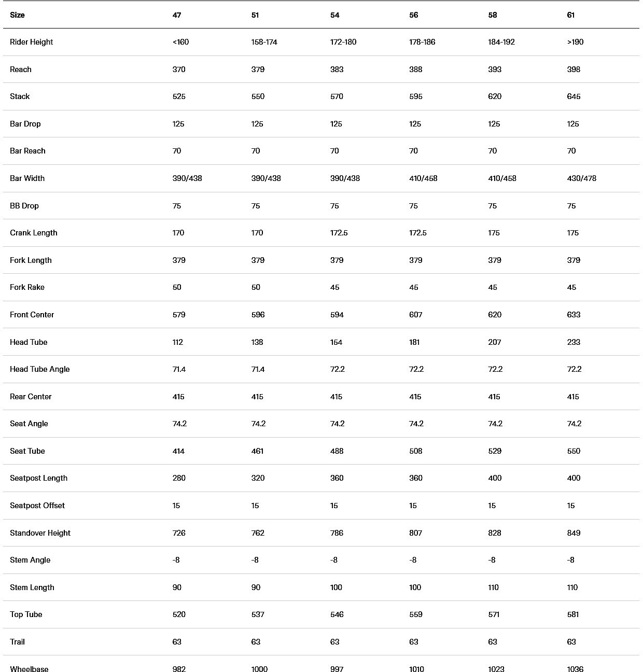Click the Rider Height row label
Image resolution: width=643 pixels, height=672 pixels.
[31, 42]
